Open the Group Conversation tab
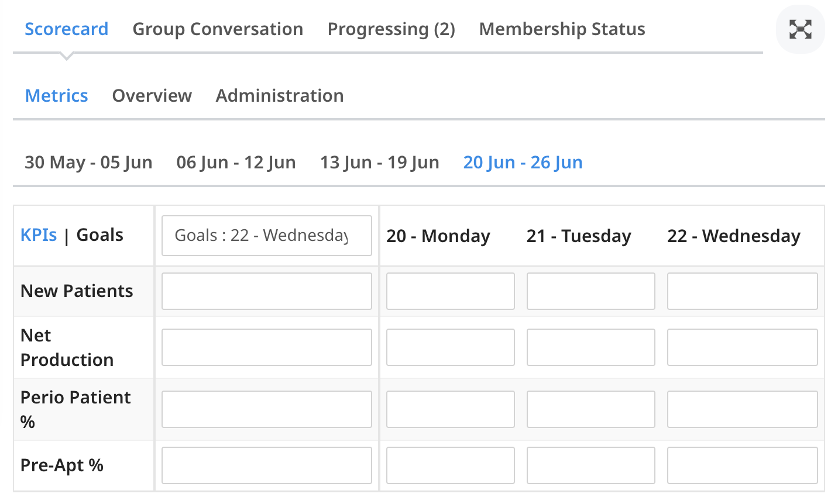This screenshot has width=838, height=504. pos(218,29)
